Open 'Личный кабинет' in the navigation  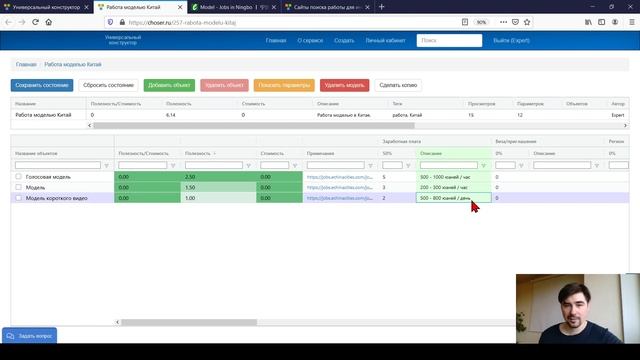coord(385,40)
